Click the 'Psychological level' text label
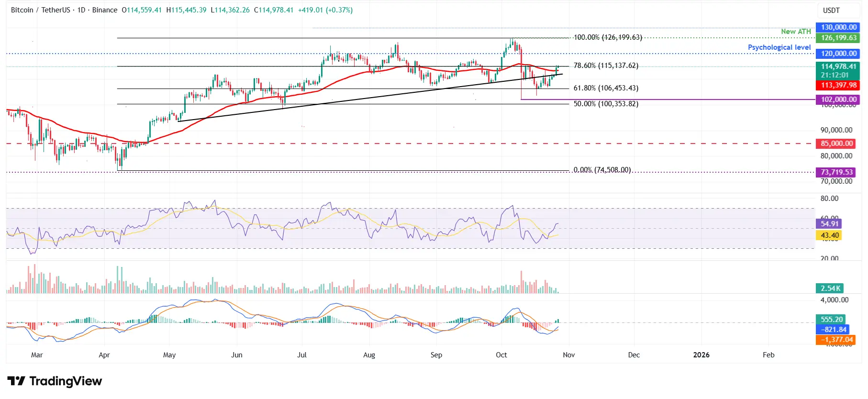The width and height of the screenshot is (868, 399). coord(779,47)
